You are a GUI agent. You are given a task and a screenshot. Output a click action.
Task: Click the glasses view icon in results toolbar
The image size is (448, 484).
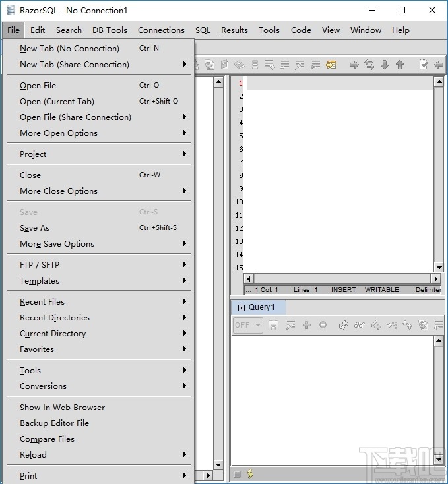[360, 325]
